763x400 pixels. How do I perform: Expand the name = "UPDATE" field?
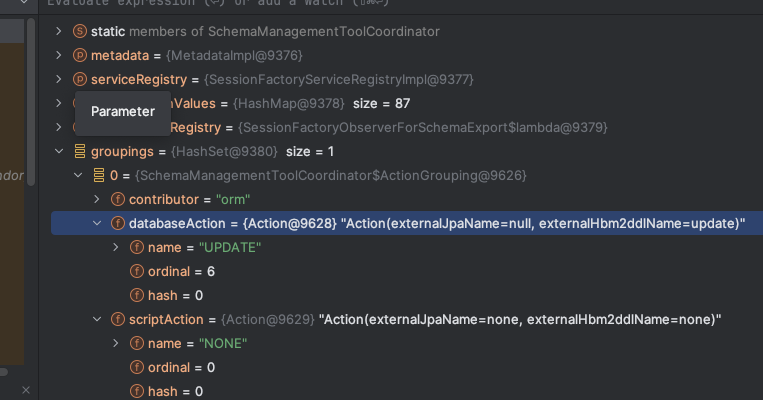coord(116,247)
